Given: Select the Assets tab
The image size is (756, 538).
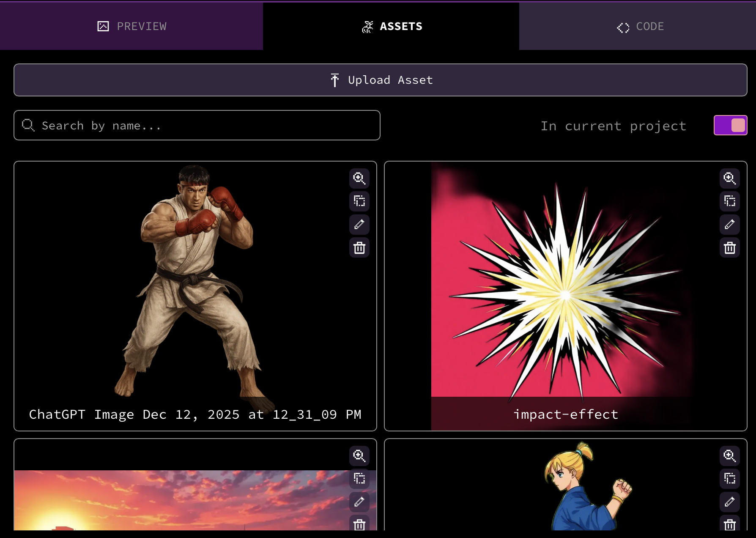Looking at the screenshot, I should 391,26.
